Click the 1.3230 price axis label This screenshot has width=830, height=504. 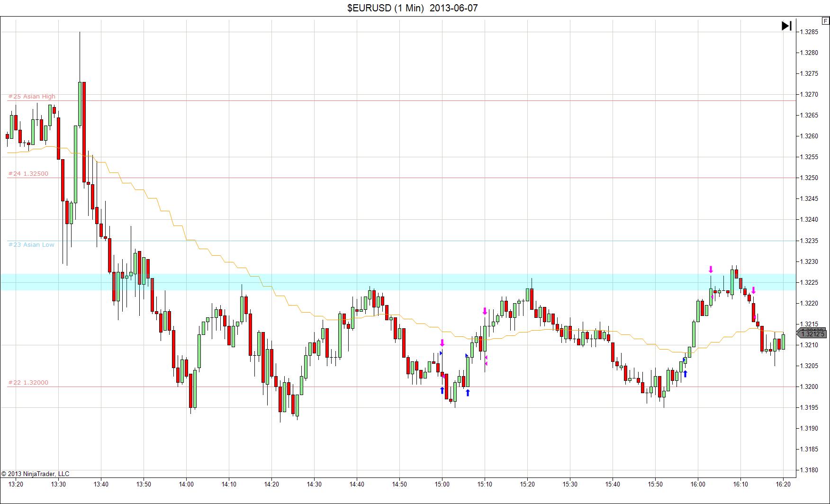click(x=809, y=261)
